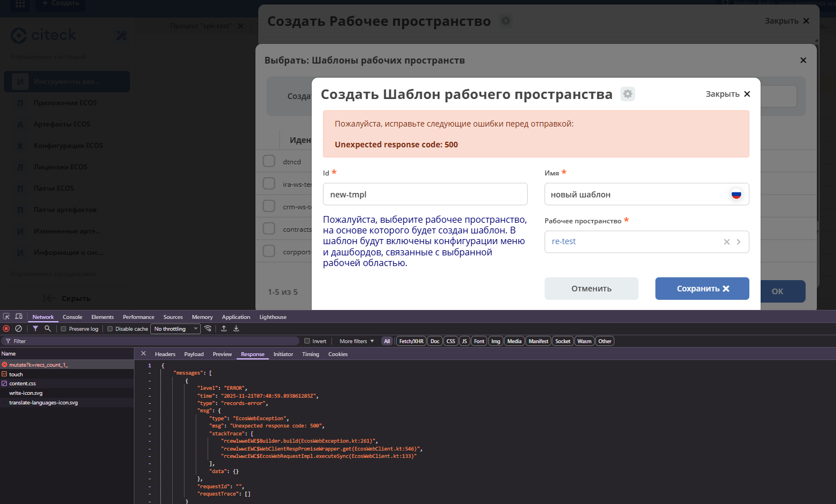This screenshot has width=836, height=504.
Task: Check the Invert filter checkbox
Action: tap(307, 341)
